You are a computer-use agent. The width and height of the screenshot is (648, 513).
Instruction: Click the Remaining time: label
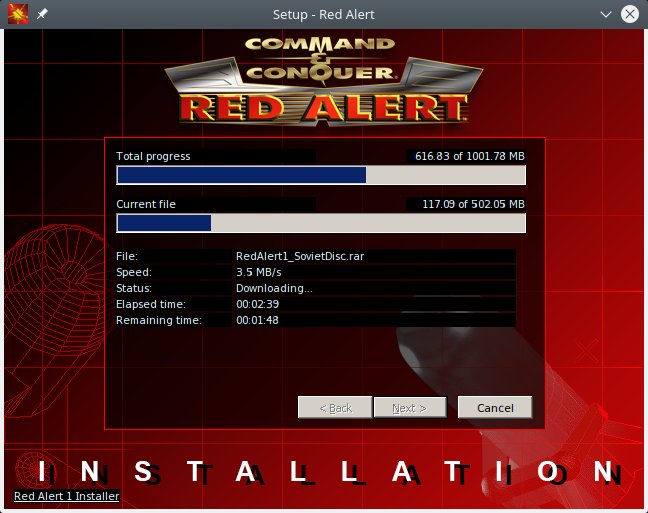point(159,320)
